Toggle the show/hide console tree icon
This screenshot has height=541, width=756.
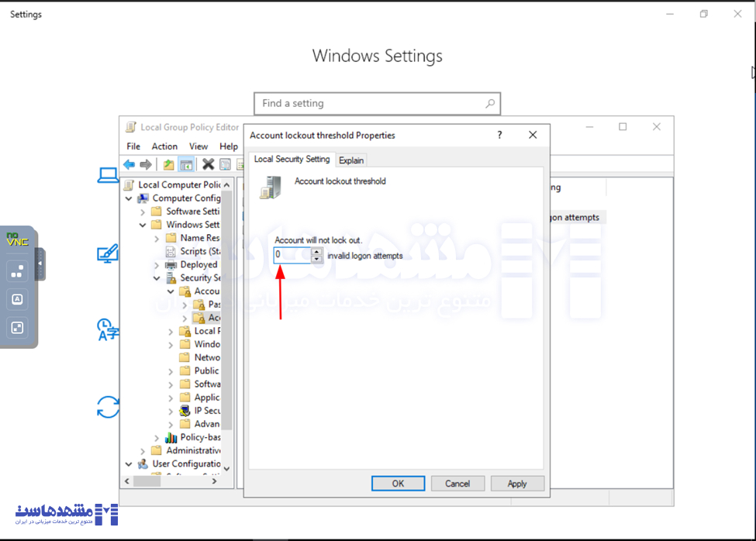click(186, 164)
